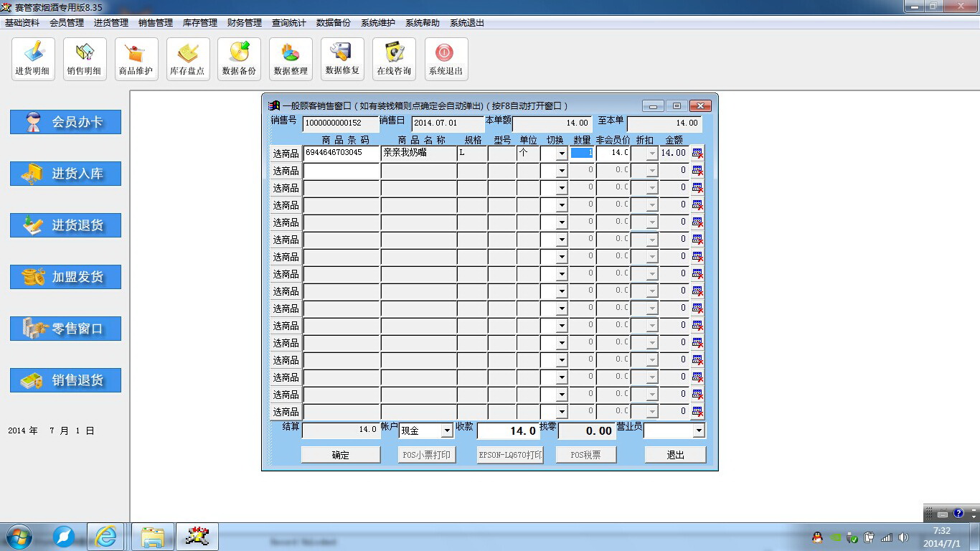Screen dimensions: 980x551
Task: Click the volume speaker tray icon
Action: (x=903, y=537)
